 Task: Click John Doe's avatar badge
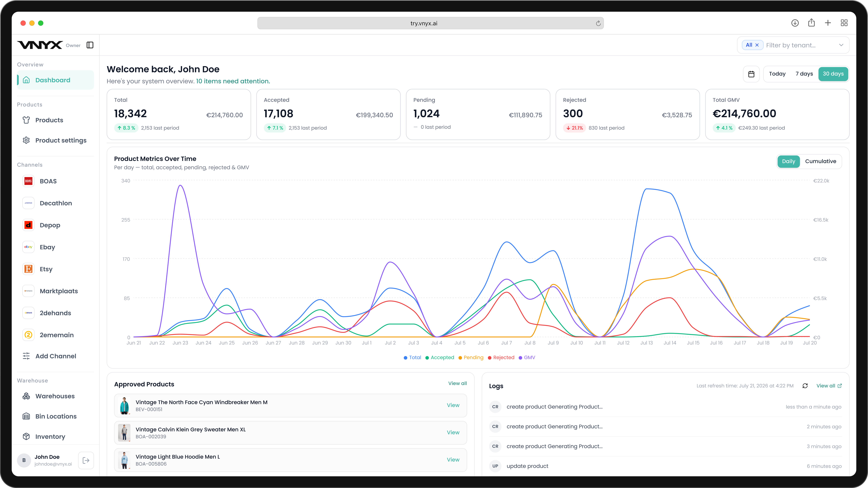click(x=24, y=460)
